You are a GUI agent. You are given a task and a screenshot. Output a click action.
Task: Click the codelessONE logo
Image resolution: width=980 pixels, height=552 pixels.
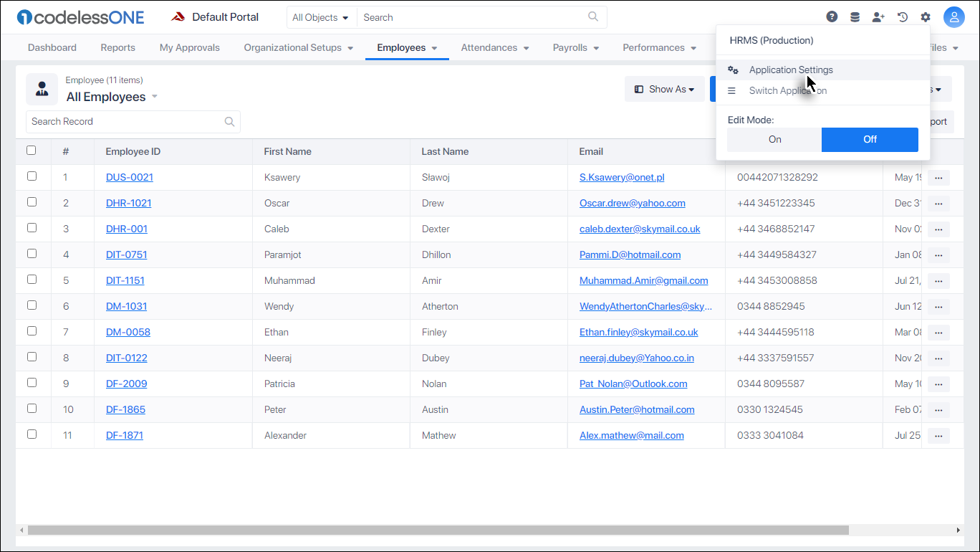(80, 17)
